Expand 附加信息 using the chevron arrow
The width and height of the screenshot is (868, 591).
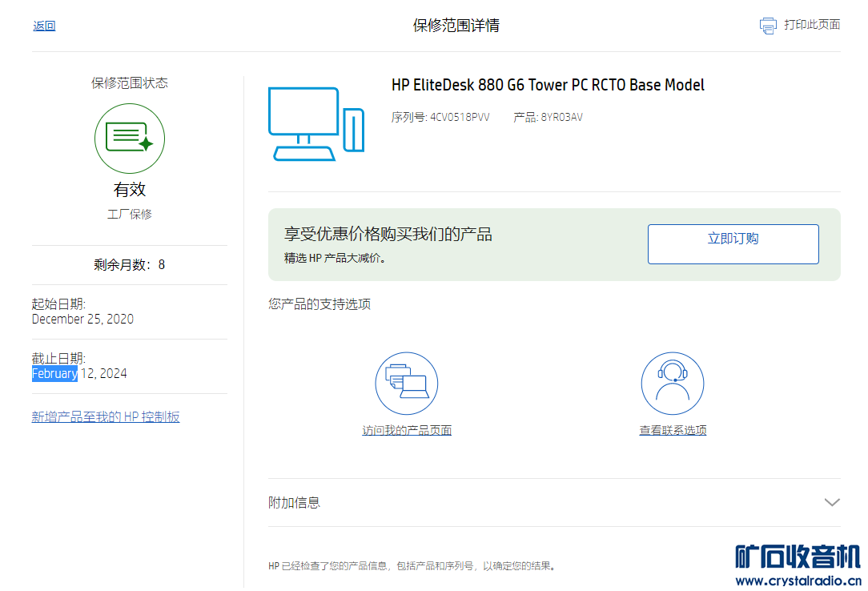click(832, 503)
